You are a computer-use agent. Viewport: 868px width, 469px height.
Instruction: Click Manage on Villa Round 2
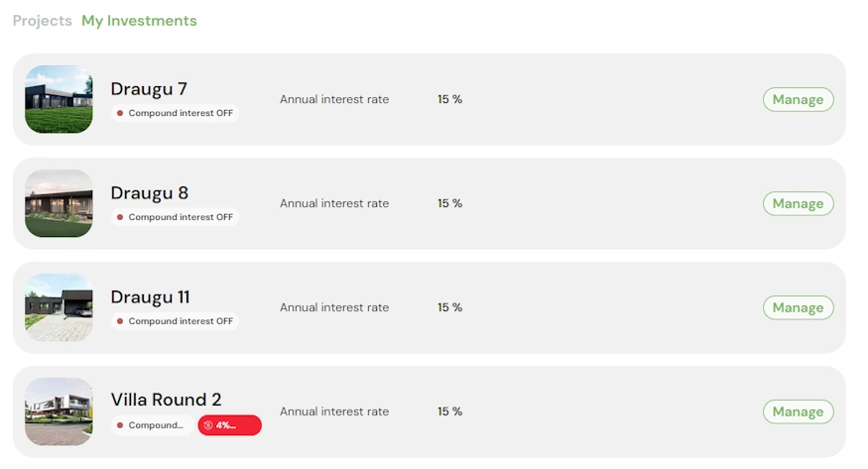798,411
